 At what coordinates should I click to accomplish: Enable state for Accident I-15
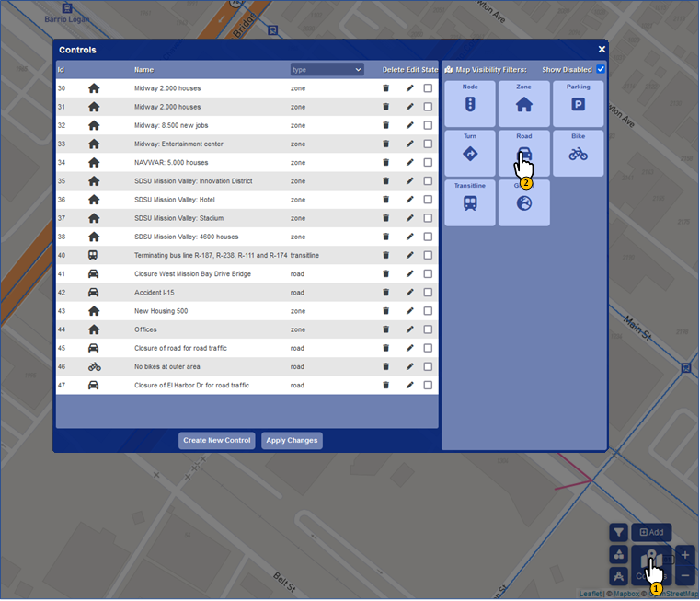pos(428,293)
